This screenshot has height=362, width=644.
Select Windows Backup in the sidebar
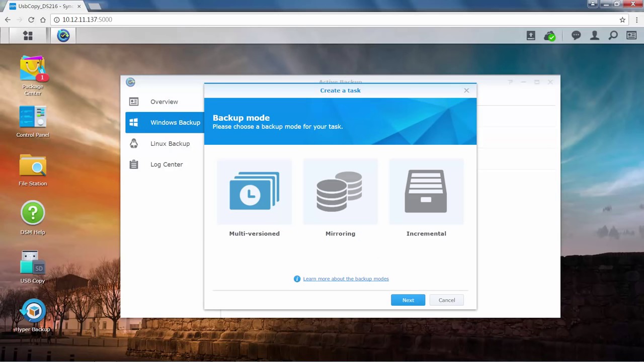165,123
